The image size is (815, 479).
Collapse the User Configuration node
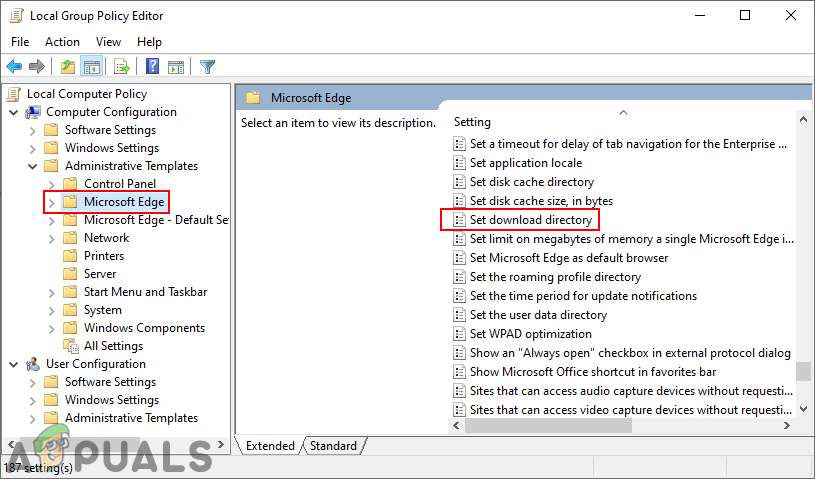coord(13,364)
